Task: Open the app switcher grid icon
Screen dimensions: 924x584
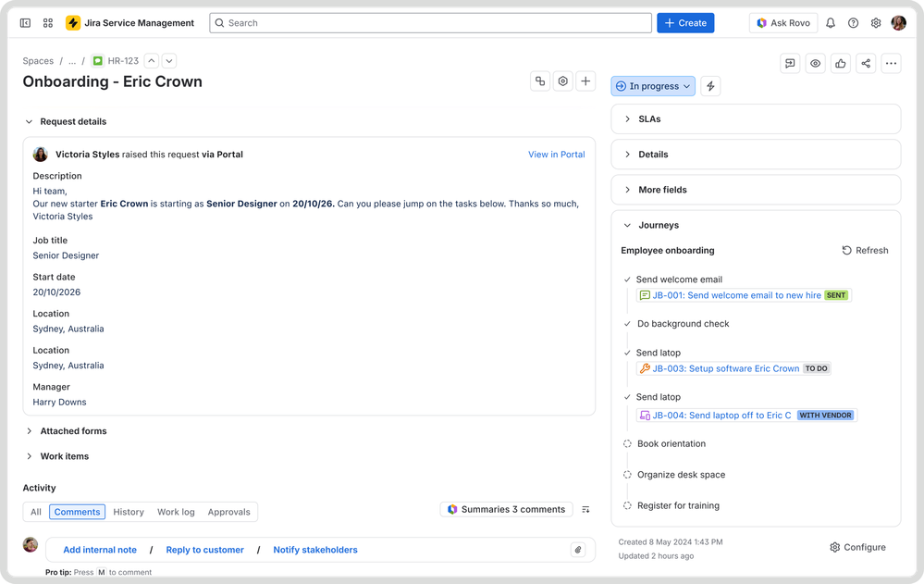Action: click(x=48, y=23)
